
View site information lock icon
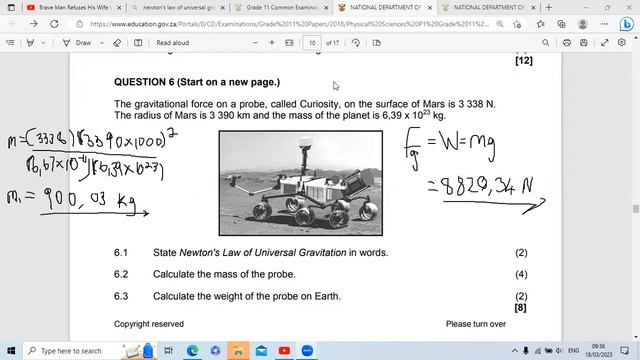tap(80, 24)
